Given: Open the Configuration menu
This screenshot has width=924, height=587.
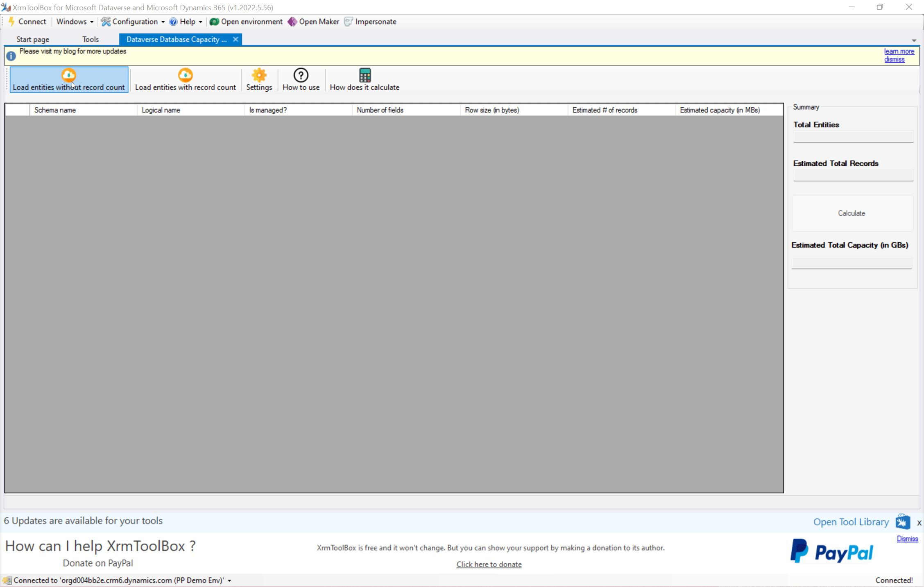Looking at the screenshot, I should [133, 22].
